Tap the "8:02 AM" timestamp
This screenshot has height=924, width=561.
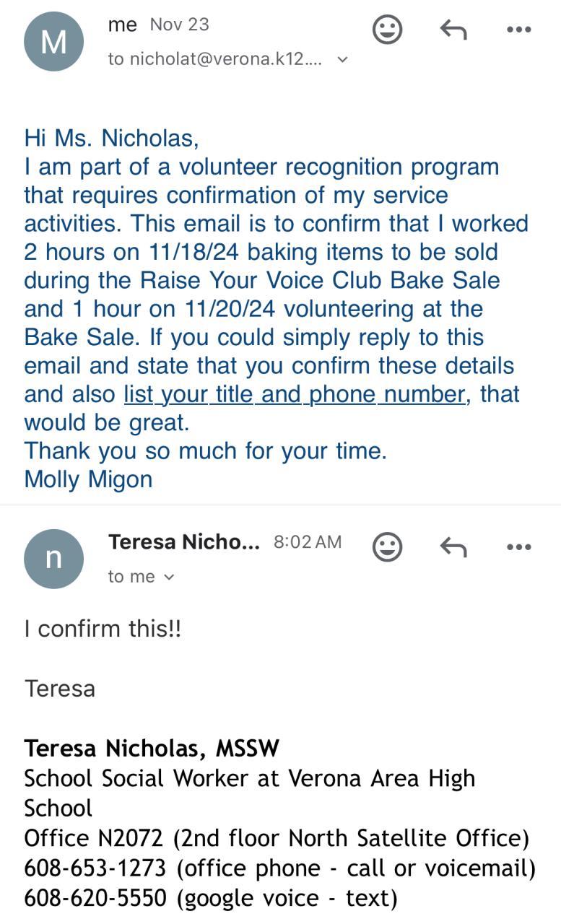[x=307, y=542]
